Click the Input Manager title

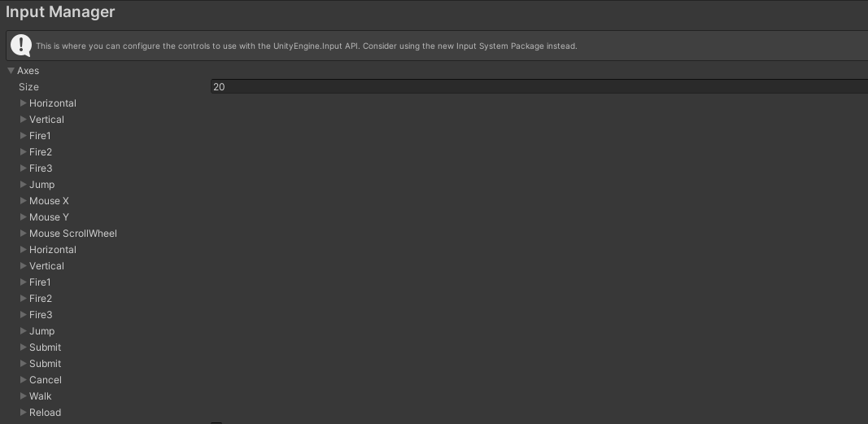click(x=60, y=11)
